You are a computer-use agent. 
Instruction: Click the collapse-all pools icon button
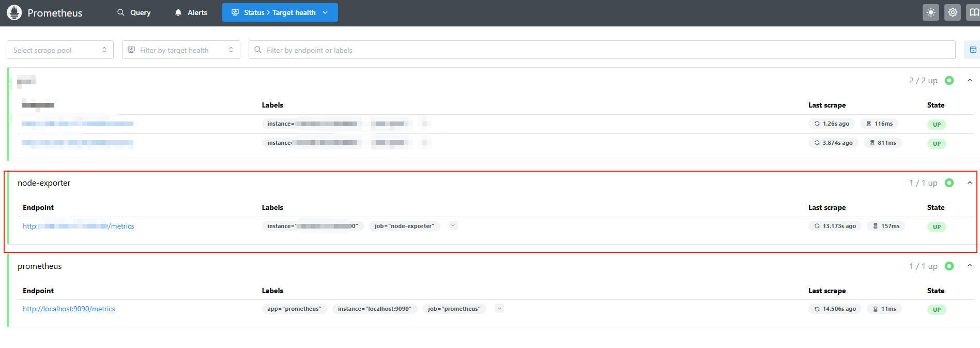973,50
